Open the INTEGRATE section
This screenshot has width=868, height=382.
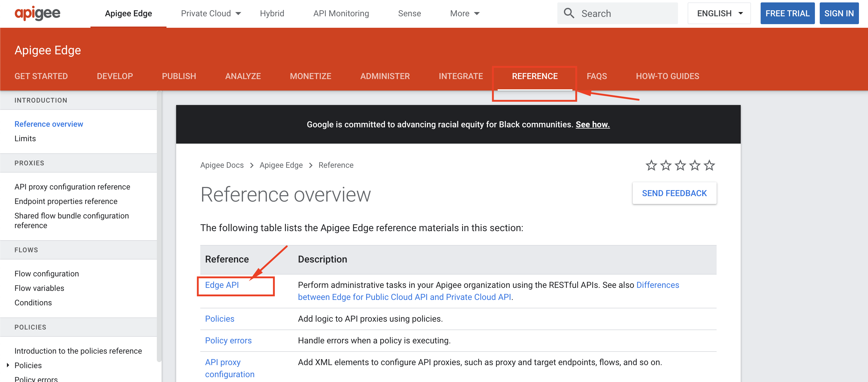(x=461, y=76)
